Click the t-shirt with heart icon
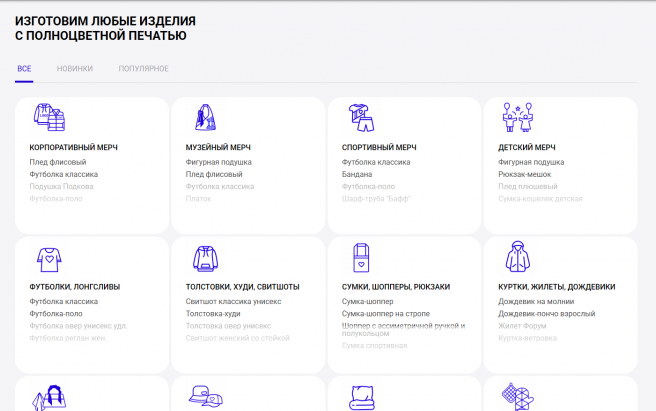The width and height of the screenshot is (656, 411). pyautogui.click(x=49, y=259)
